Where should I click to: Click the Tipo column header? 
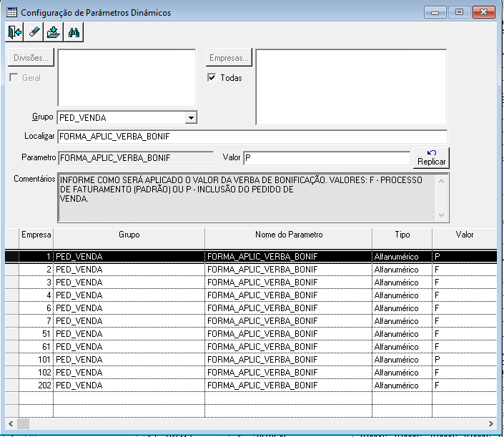point(402,238)
